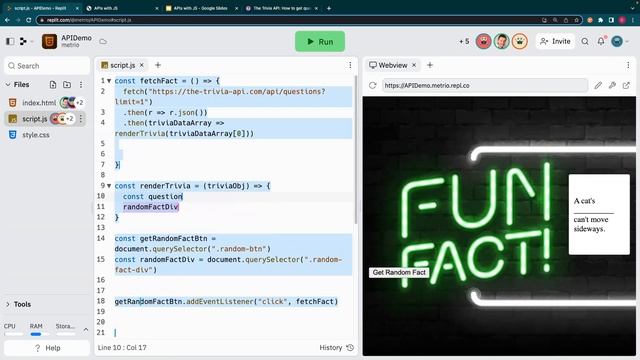640x360 pixels.
Task: Open style.css in file tree
Action: coord(36,135)
